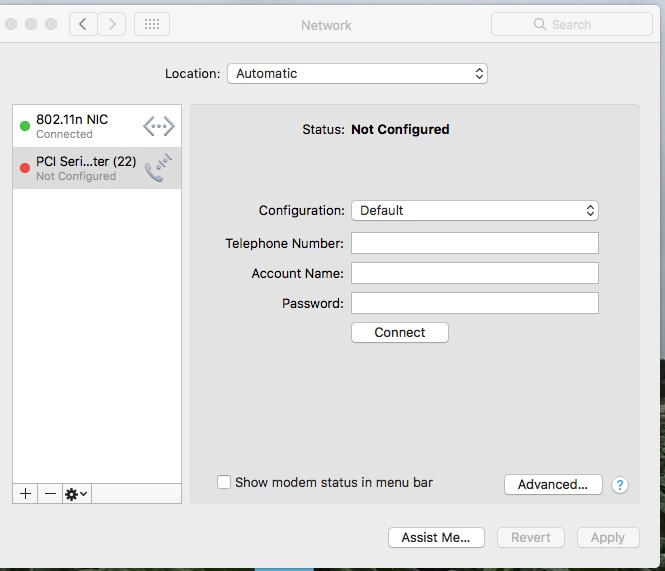Open the gear action menu
Viewport: 665px width, 571px height.
tap(76, 494)
